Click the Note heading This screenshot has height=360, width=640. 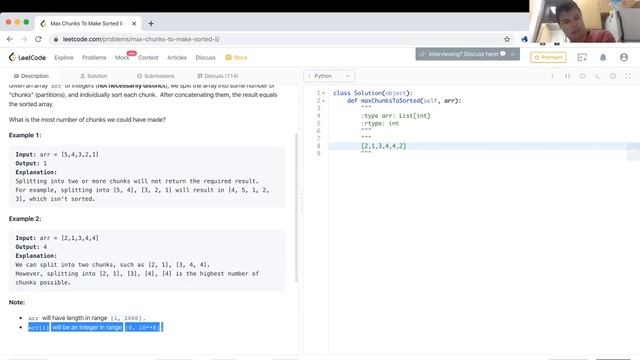[17, 302]
